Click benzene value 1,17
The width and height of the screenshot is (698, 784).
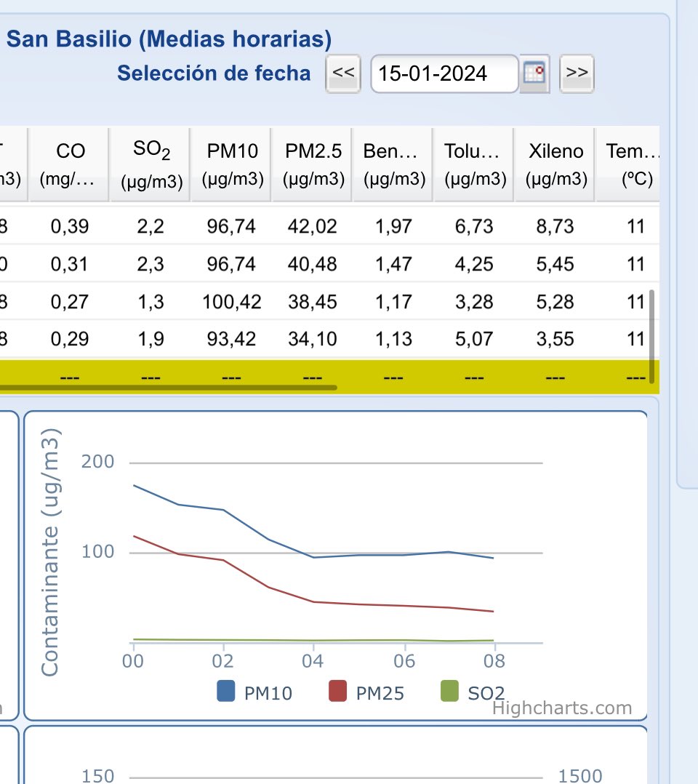[x=393, y=302]
